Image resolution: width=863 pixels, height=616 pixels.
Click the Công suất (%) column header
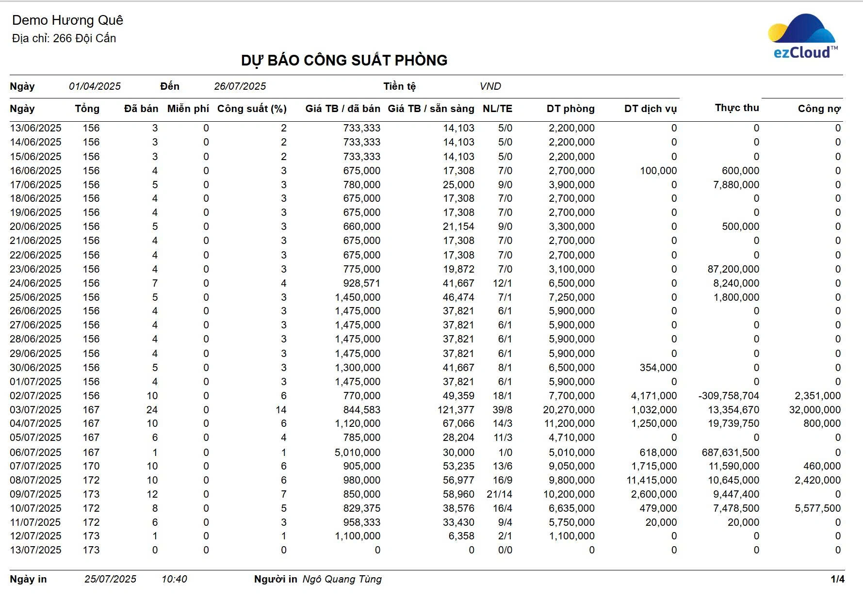(x=252, y=109)
